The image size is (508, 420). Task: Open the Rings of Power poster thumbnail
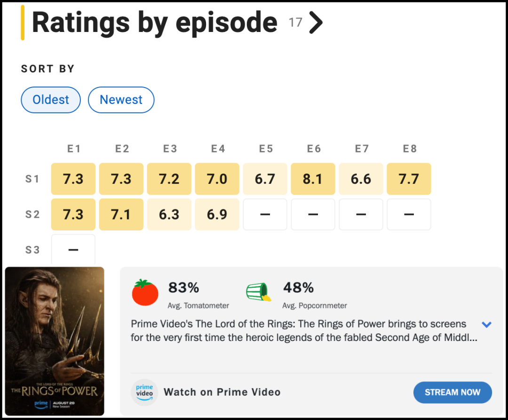55,341
